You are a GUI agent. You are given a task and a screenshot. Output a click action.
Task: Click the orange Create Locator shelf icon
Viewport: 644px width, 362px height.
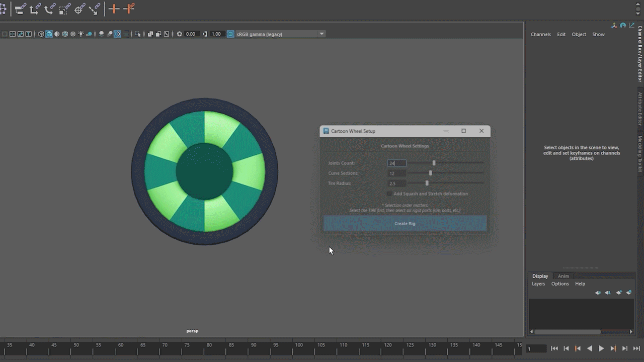tap(114, 9)
